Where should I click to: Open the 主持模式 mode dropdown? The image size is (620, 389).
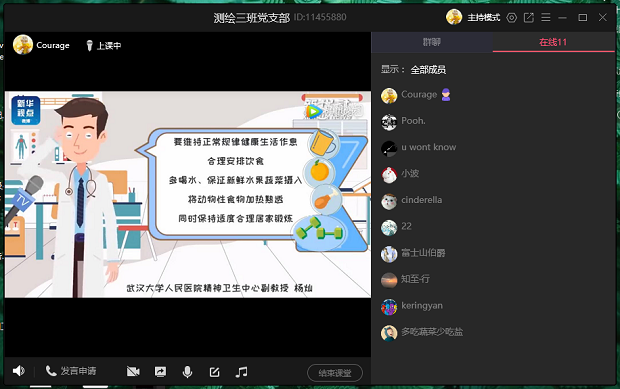(484, 17)
